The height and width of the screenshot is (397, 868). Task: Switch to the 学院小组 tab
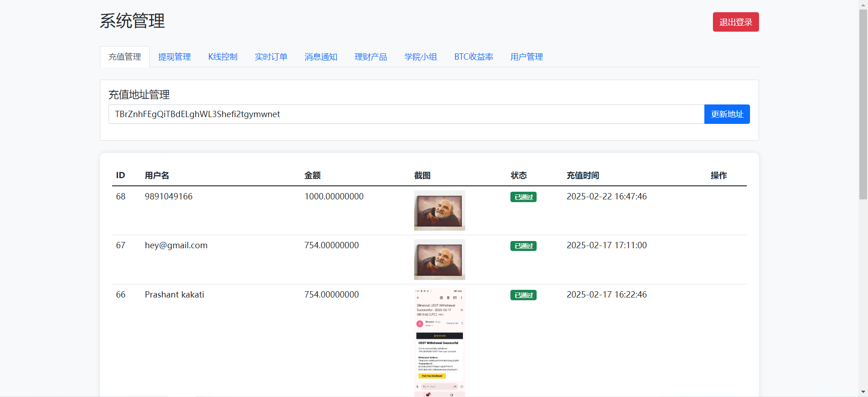click(420, 57)
